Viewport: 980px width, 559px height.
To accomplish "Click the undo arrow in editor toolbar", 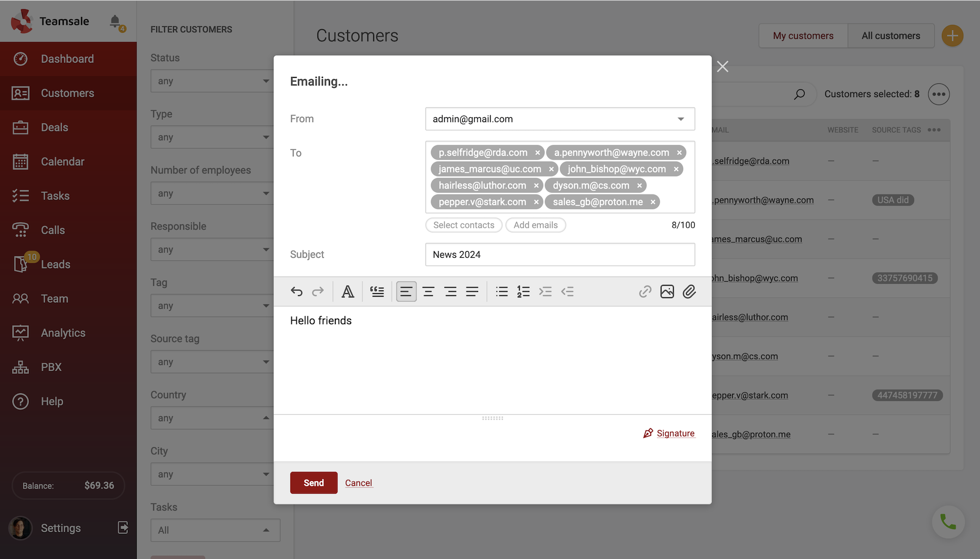I will tap(296, 292).
